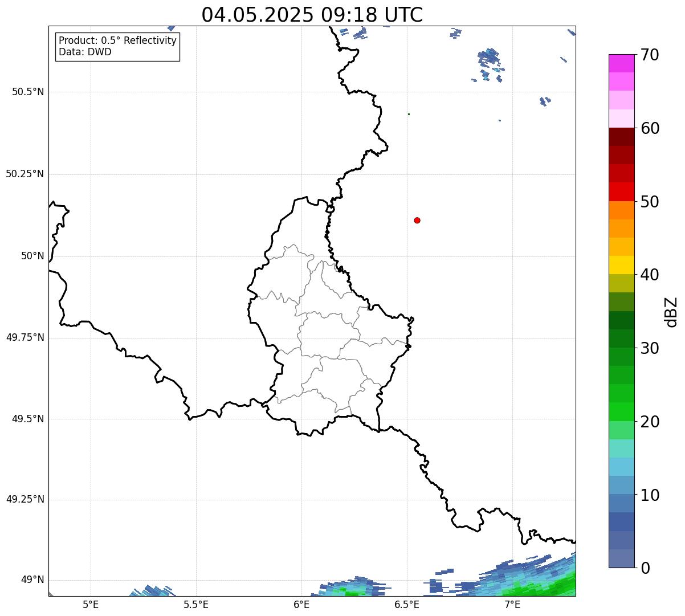
Task: Click the 5.5°E longitude label
Action: point(196,604)
